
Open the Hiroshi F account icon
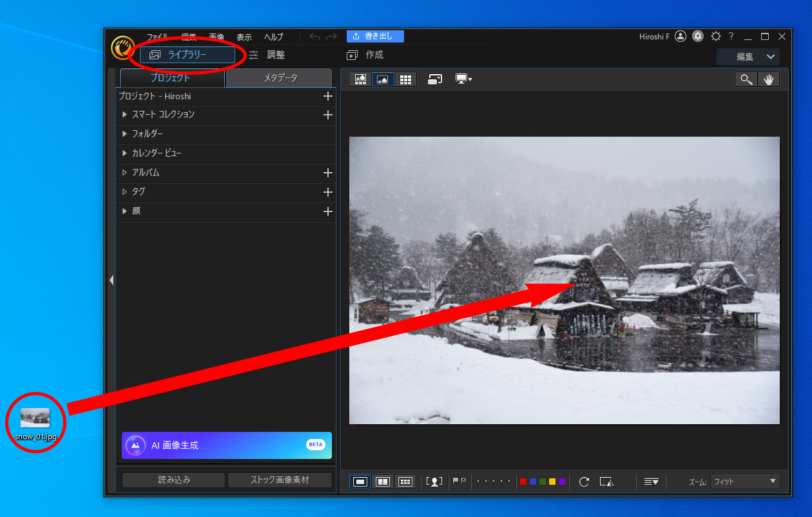681,37
